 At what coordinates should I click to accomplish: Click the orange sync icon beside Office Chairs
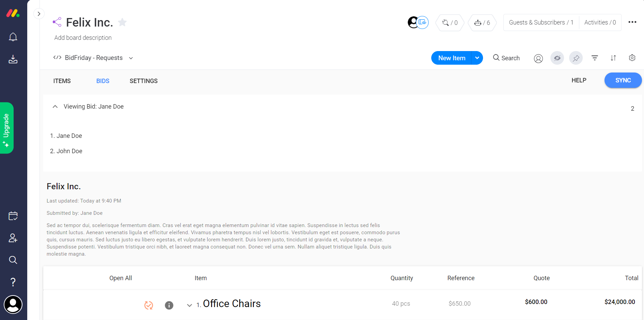point(149,305)
